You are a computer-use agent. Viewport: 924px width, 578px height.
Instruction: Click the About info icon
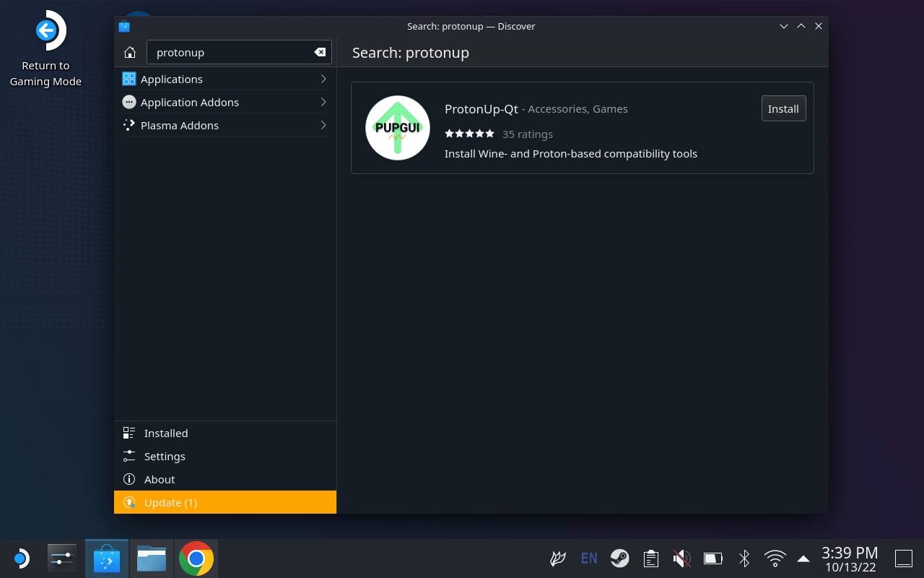129,479
